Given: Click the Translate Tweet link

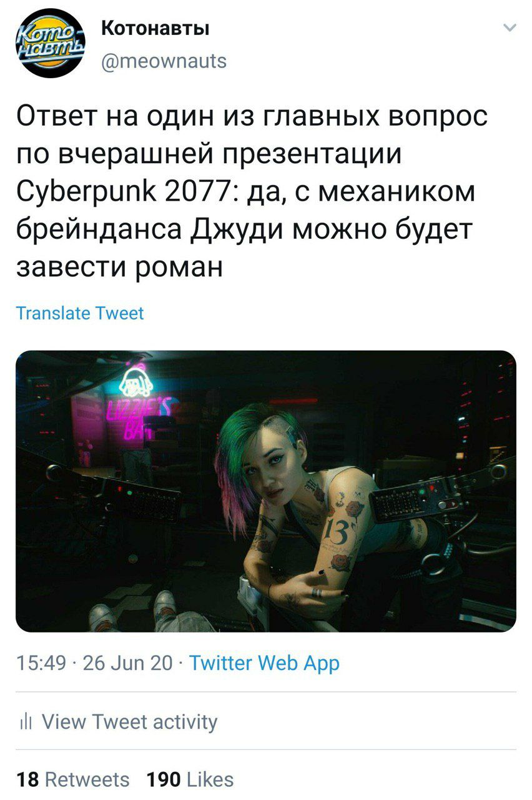Looking at the screenshot, I should 80,313.
